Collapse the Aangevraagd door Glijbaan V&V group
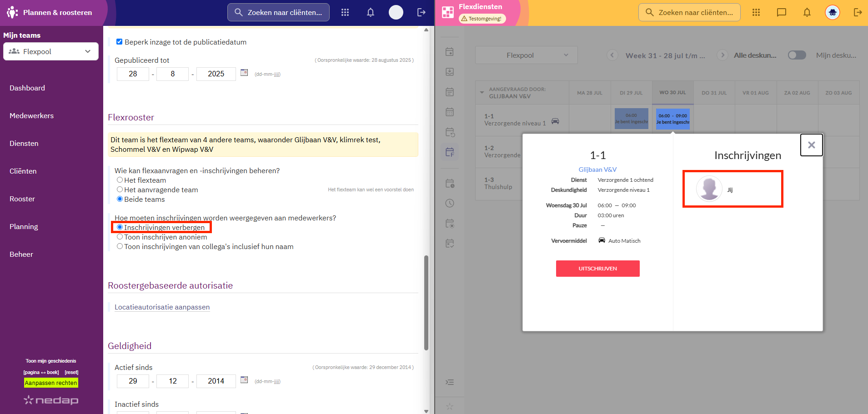This screenshot has height=414, width=868. (482, 93)
